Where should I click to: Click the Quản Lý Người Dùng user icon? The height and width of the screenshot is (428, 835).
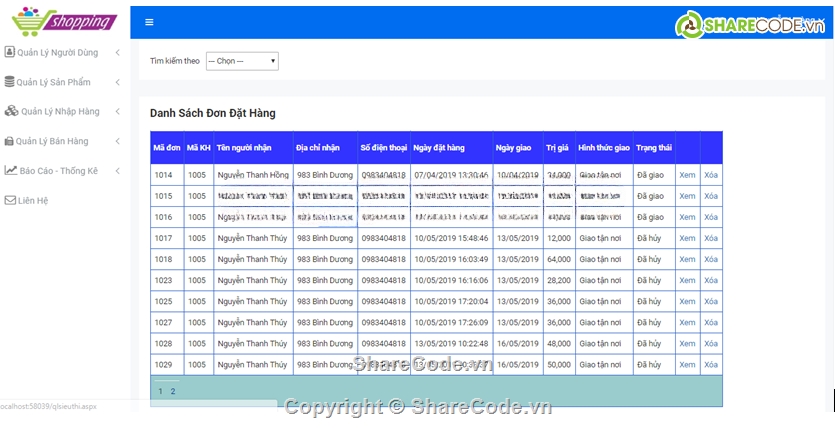pos(10,52)
